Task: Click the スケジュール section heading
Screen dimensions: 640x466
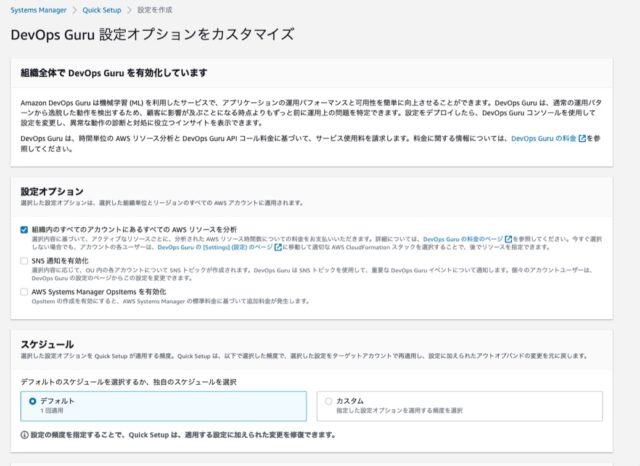Action: 47,344
